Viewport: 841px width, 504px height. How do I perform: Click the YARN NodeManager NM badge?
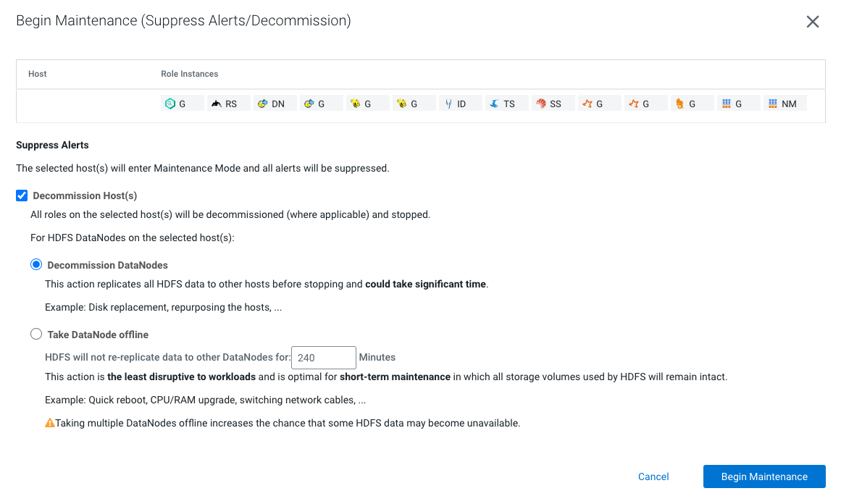click(x=784, y=103)
